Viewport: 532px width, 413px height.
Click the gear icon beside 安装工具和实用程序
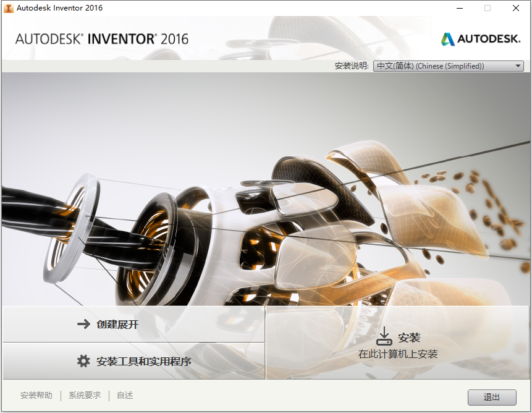(x=83, y=361)
